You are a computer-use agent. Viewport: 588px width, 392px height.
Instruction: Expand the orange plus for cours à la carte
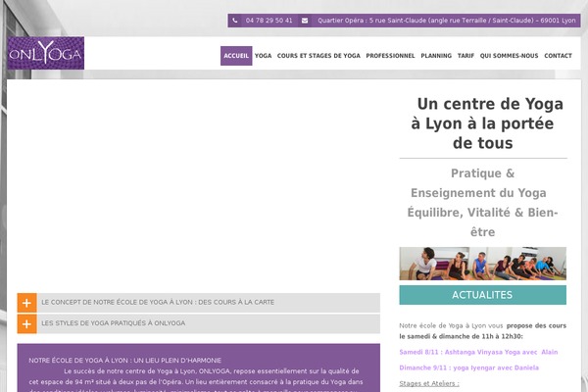click(26, 303)
